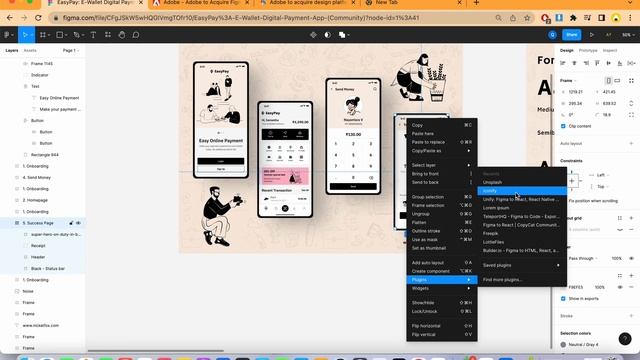The width and height of the screenshot is (640, 360).
Task: Open the Frame type dropdown
Action: [x=568, y=80]
